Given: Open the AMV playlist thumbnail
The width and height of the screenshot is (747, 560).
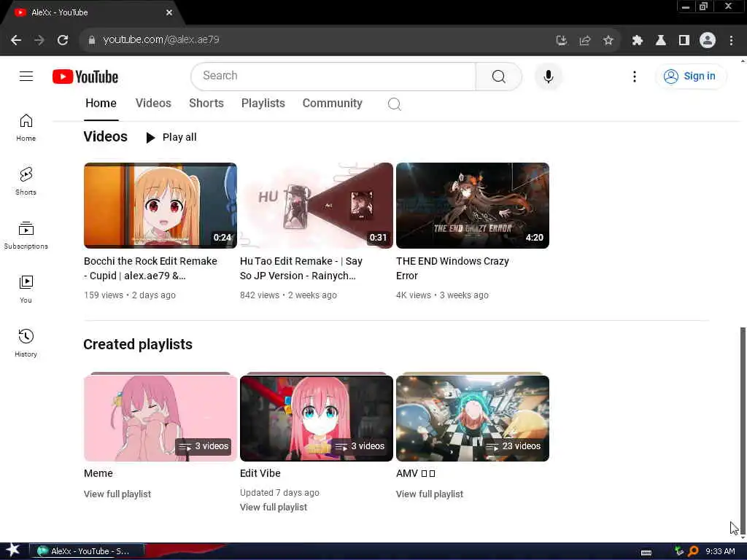Looking at the screenshot, I should 473,418.
